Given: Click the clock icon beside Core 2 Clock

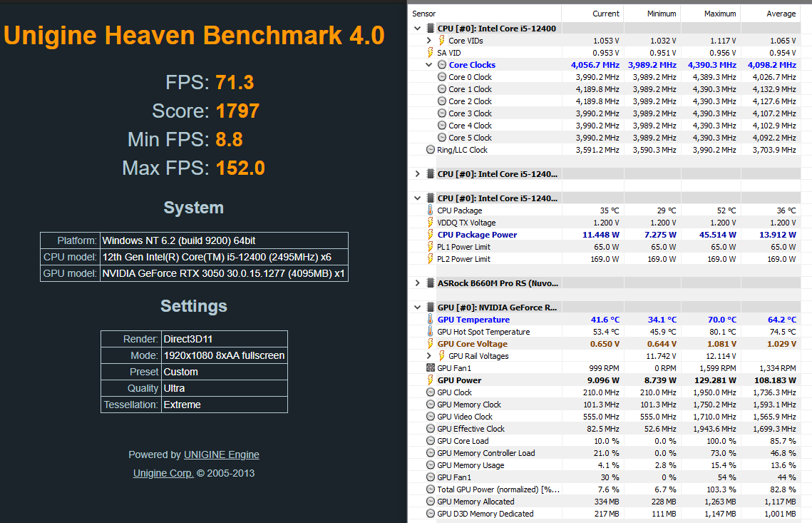Looking at the screenshot, I should coord(442,101).
